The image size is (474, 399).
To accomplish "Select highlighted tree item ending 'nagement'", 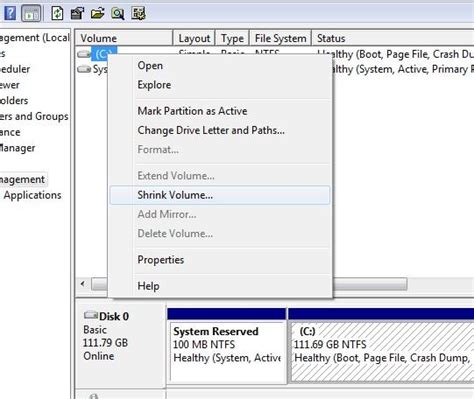I will click(x=22, y=179).
